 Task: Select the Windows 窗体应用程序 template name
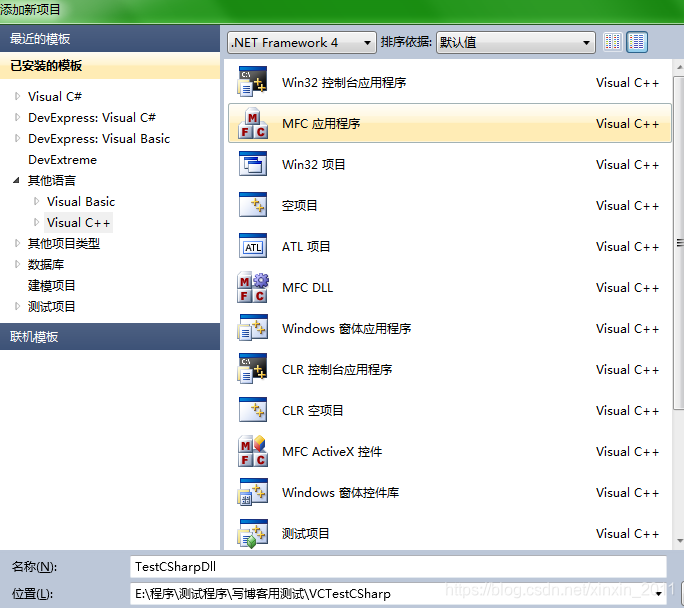tap(346, 328)
